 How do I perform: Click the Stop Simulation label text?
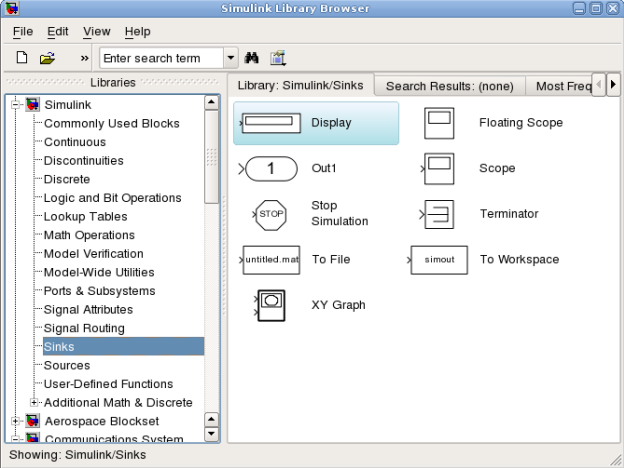tap(339, 213)
